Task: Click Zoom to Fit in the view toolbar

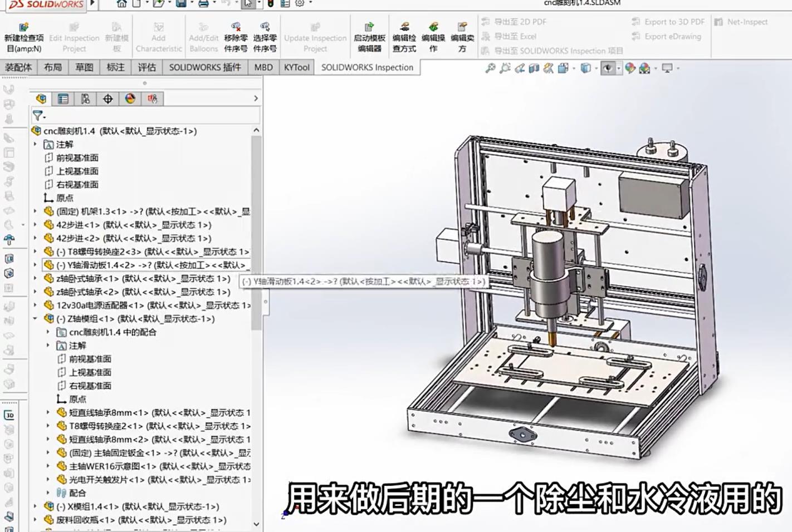Action: [490, 68]
